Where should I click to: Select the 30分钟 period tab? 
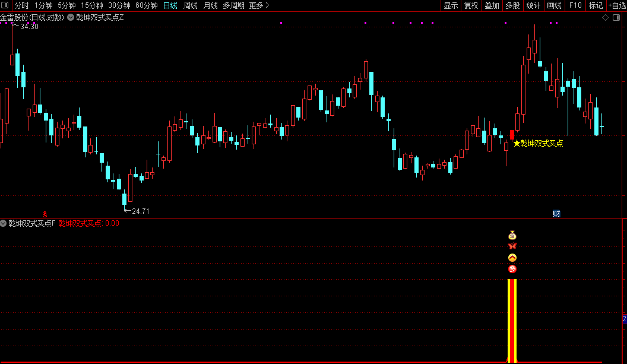(119, 5)
